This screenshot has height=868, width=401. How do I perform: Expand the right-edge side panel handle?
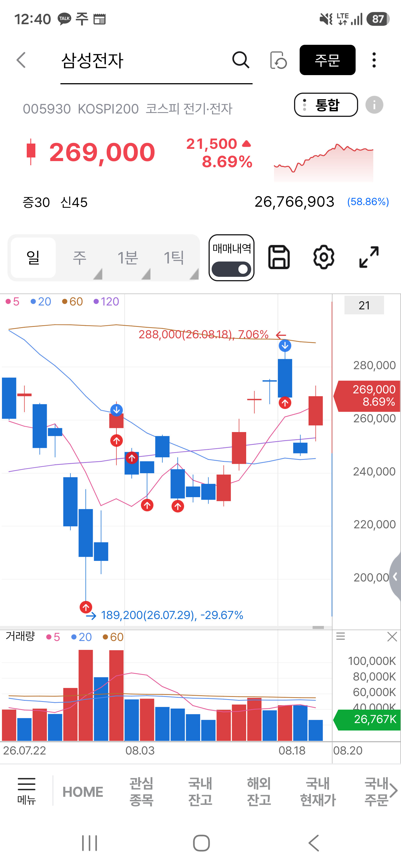395,576
